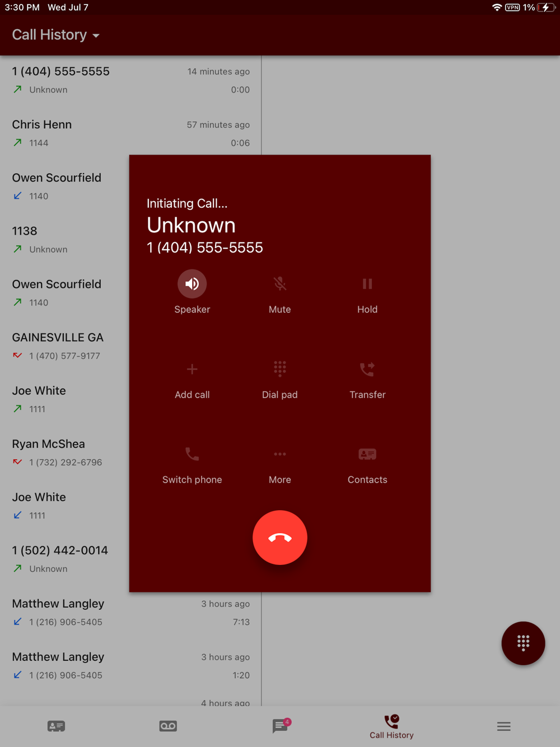The image size is (560, 747).
Task: Open the GAINESVILLE GA missed call
Action: pyautogui.click(x=64, y=346)
